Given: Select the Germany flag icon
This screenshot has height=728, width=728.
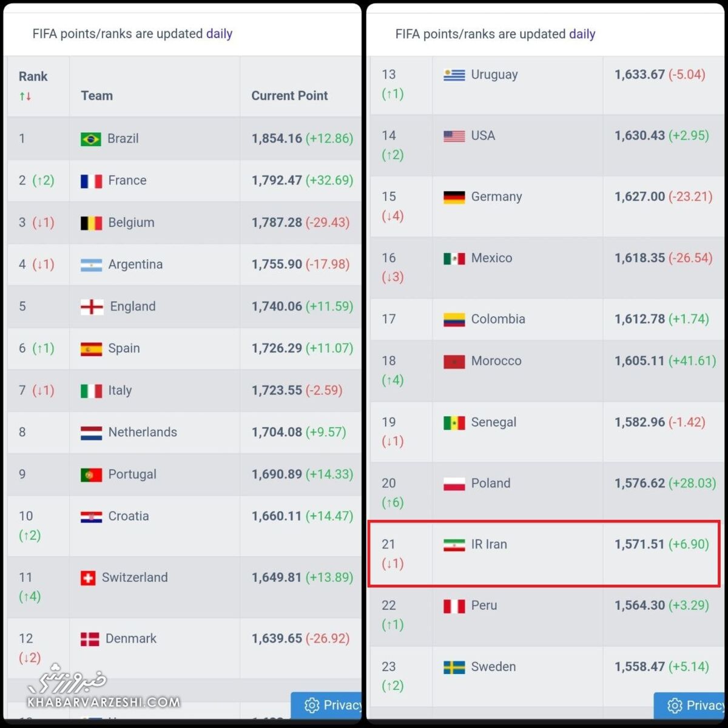Looking at the screenshot, I should [454, 197].
